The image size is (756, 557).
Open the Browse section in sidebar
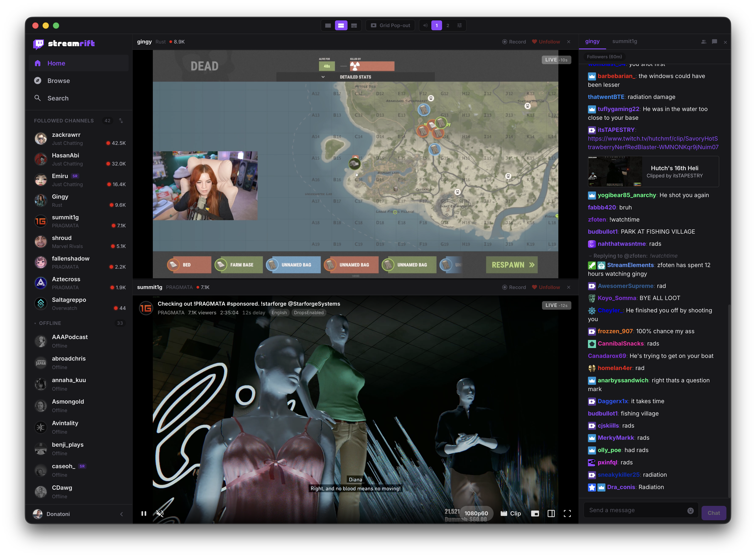click(x=59, y=81)
